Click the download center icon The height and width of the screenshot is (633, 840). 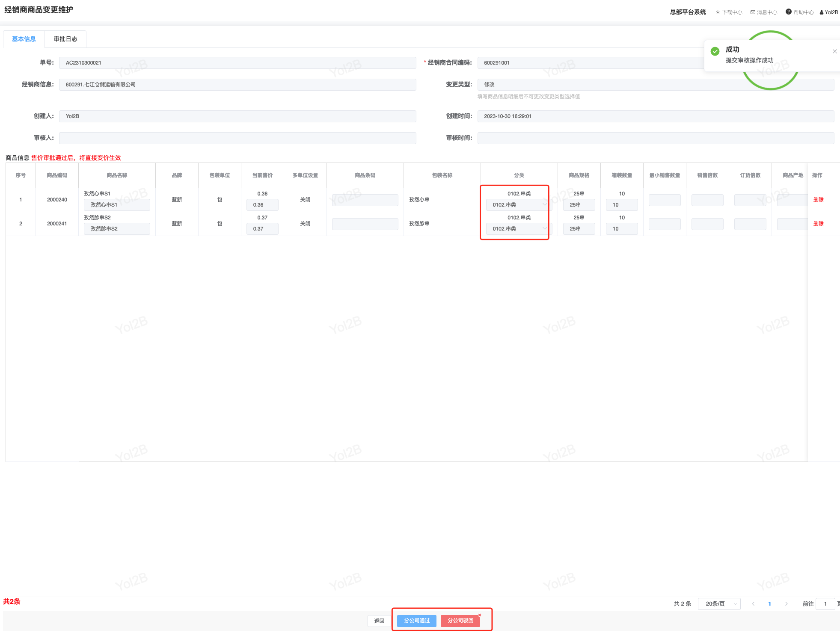coord(718,12)
